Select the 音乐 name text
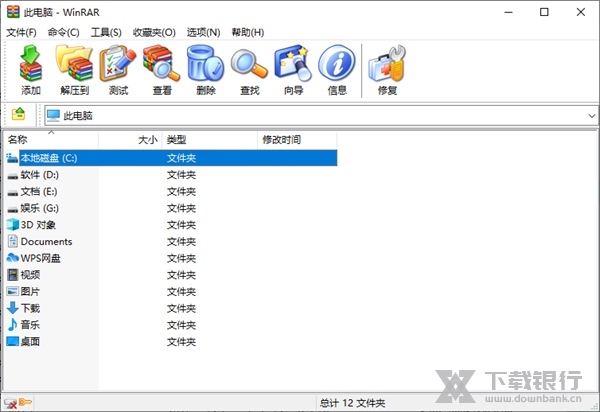 tap(30, 325)
